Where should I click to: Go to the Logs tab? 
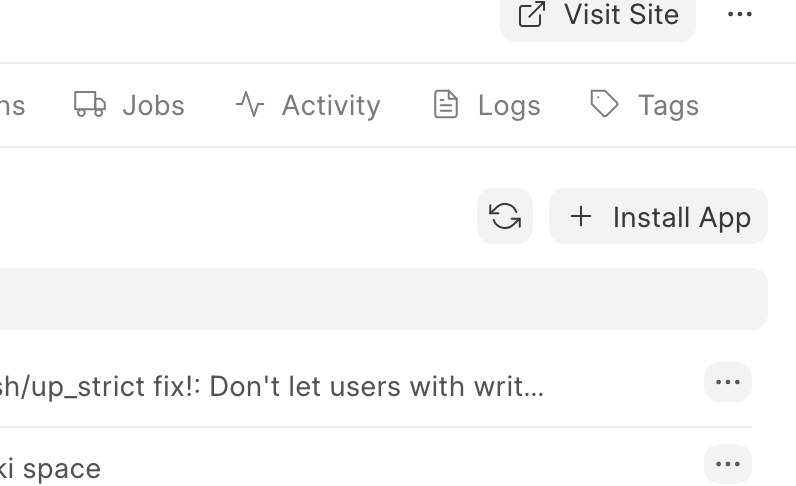508,105
